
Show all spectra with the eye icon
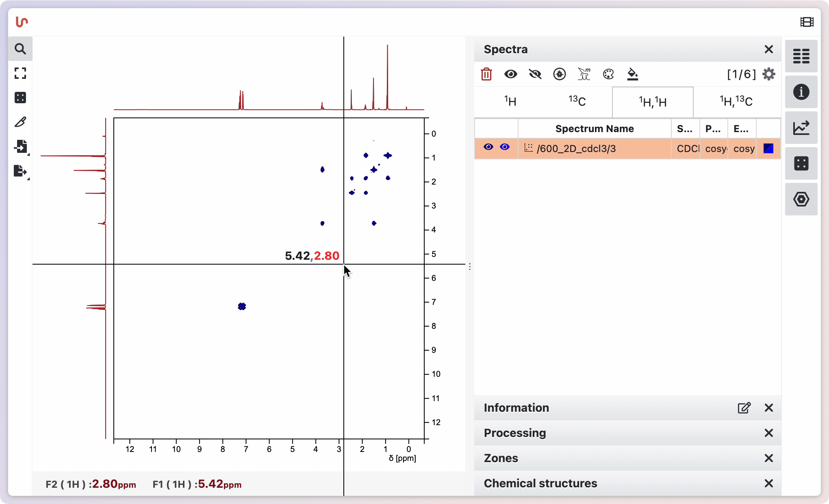point(511,74)
